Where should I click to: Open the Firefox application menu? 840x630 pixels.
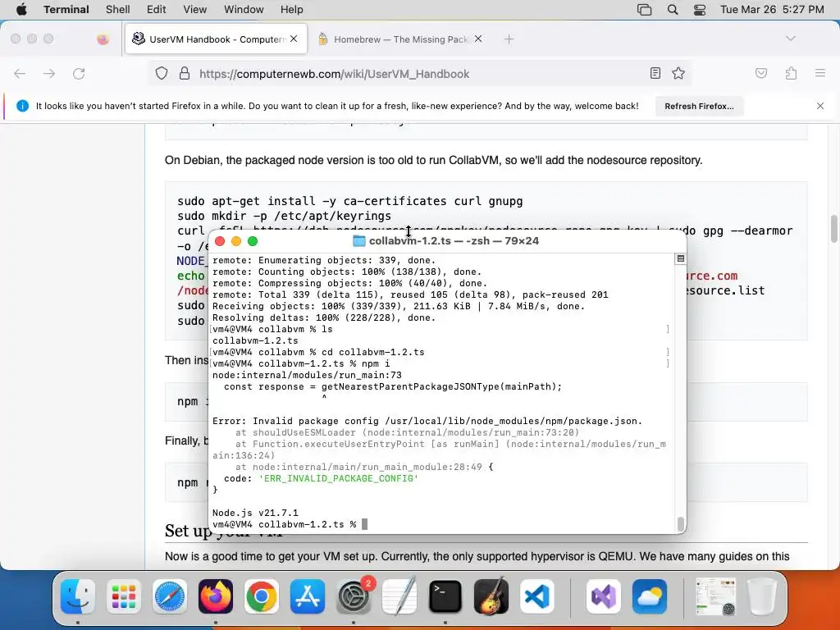pos(820,73)
